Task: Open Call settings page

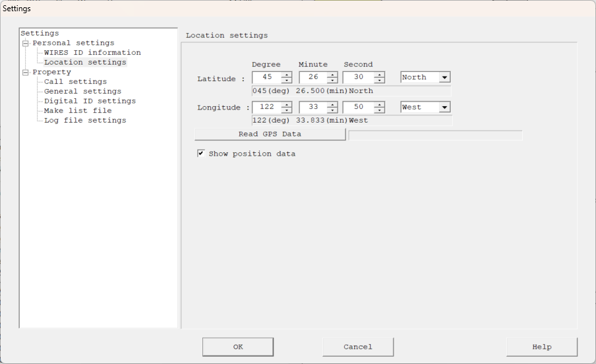Action: (75, 82)
